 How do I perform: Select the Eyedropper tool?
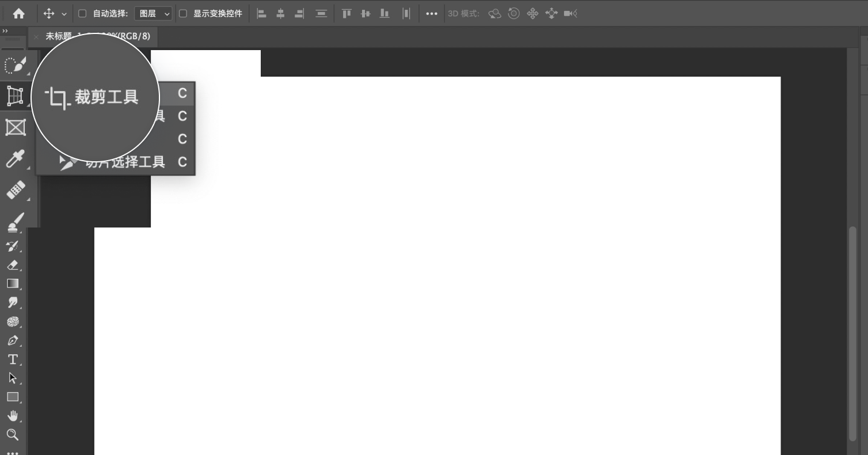pyautogui.click(x=15, y=158)
